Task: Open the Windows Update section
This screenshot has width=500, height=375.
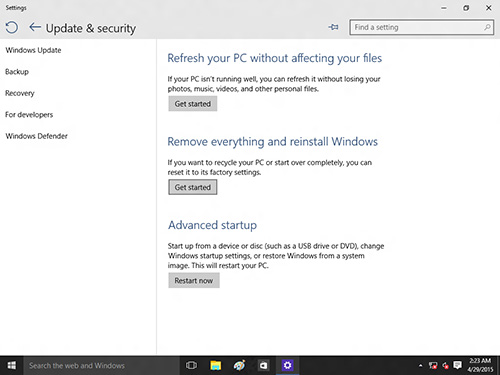Action: click(x=33, y=50)
